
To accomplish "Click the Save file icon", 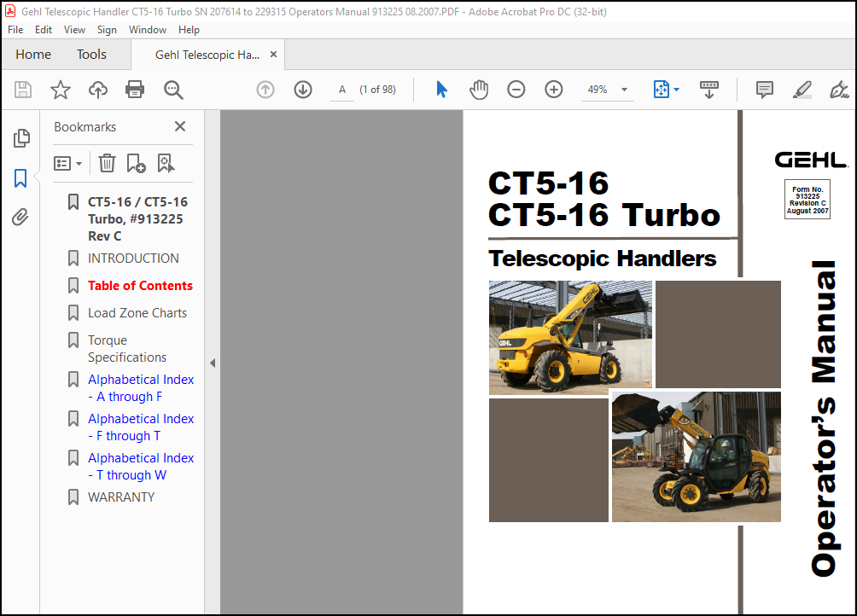I will 23,90.
